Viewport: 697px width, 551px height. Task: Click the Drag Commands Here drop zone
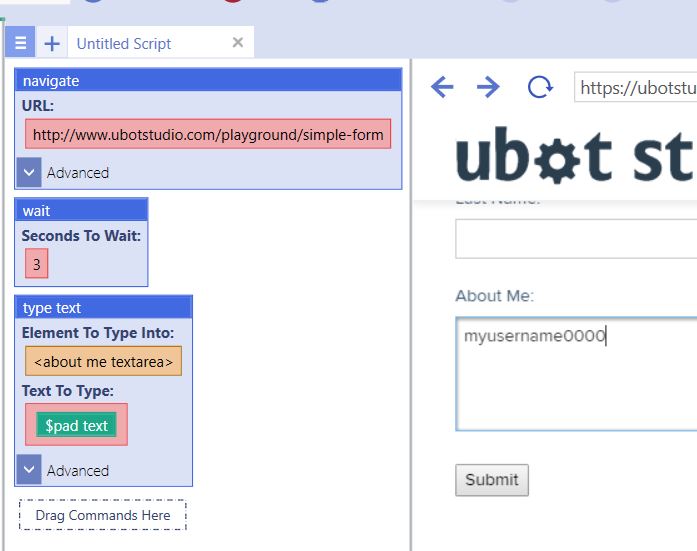point(103,515)
